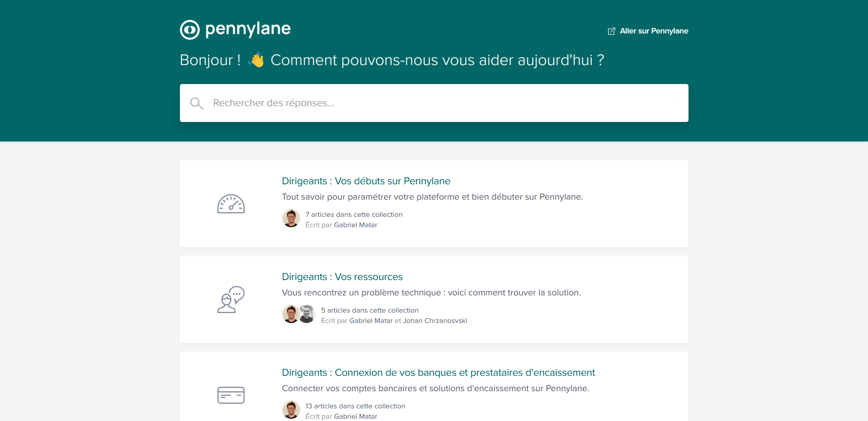The image size is (868, 421).
Task: Click the speedometer gauge collection icon
Action: tap(231, 204)
